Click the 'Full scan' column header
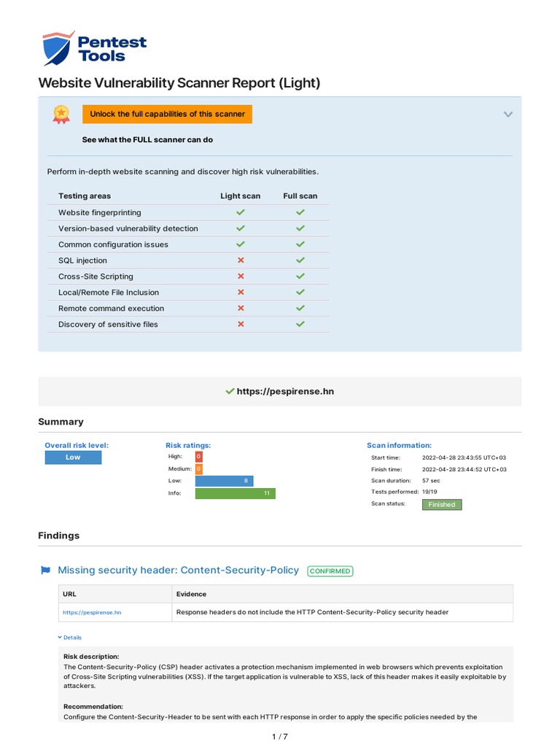Viewport: 560px width, 747px height. [x=300, y=196]
